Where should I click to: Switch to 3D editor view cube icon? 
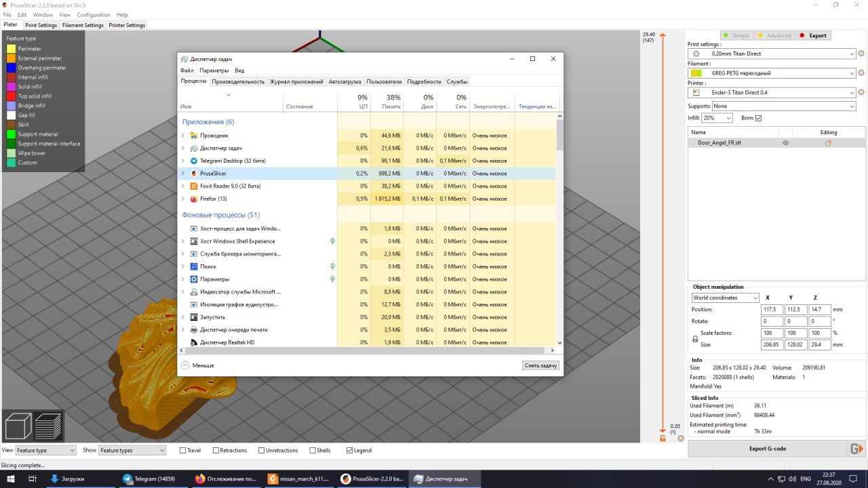[18, 426]
